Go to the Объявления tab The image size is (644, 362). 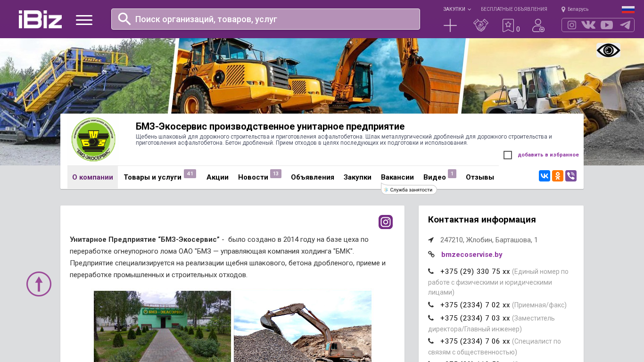pos(313,177)
